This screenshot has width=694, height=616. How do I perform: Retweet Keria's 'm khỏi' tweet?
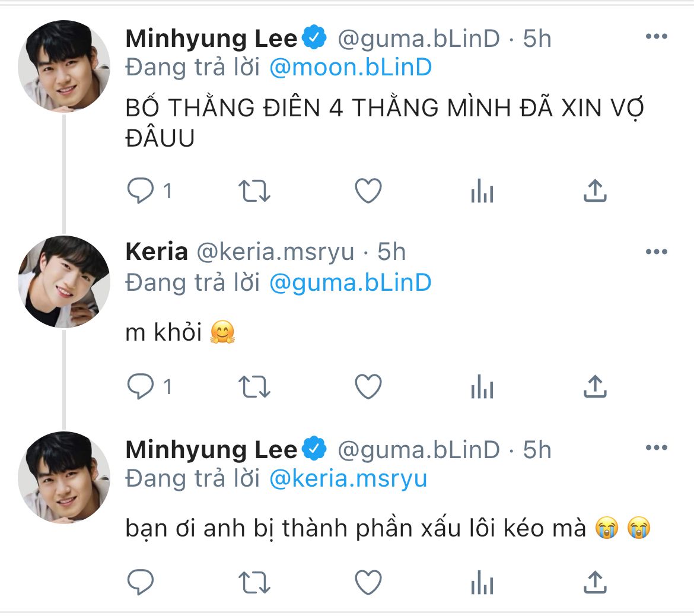click(254, 388)
